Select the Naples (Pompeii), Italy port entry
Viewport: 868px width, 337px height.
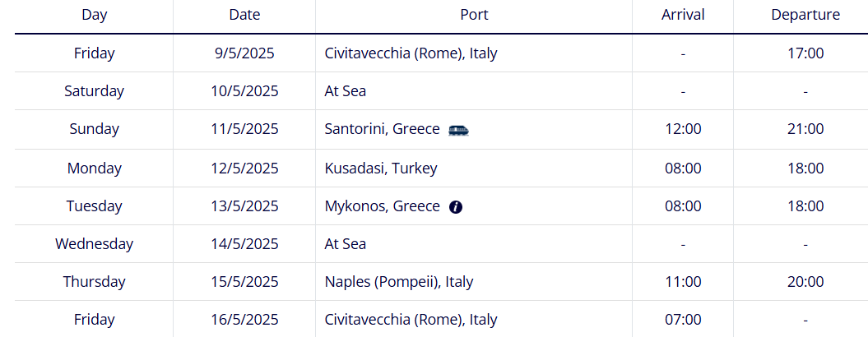pyautogui.click(x=398, y=282)
